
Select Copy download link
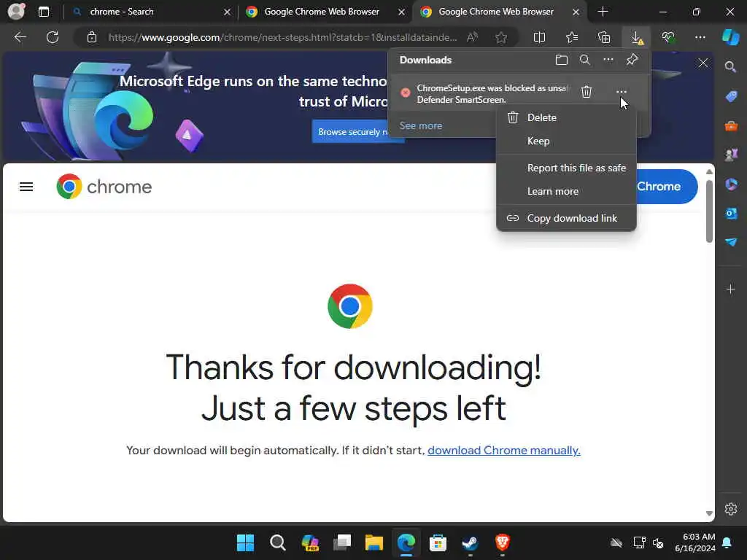[x=566, y=218]
